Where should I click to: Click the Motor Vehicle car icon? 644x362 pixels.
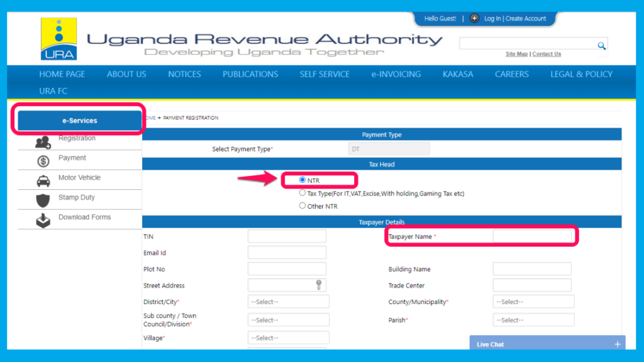(43, 181)
